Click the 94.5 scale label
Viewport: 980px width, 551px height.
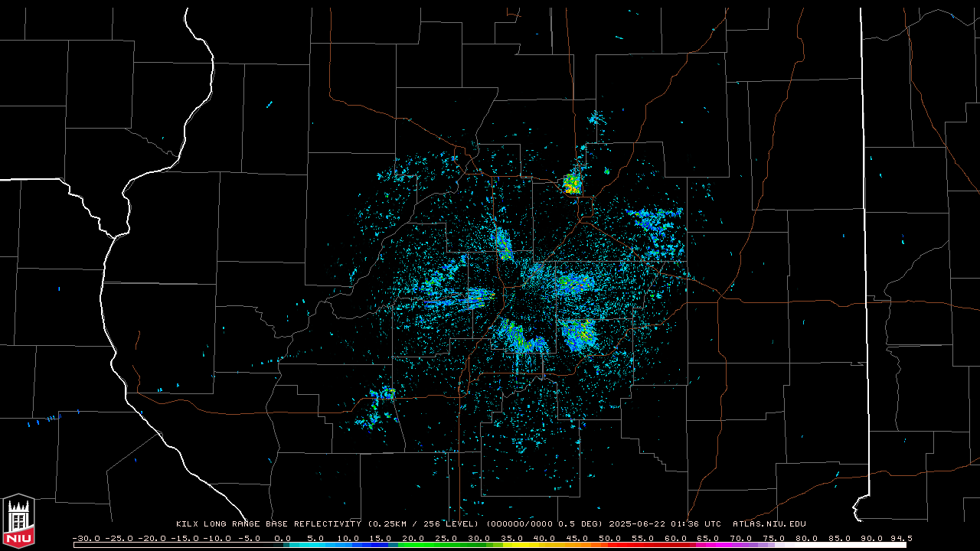(901, 538)
